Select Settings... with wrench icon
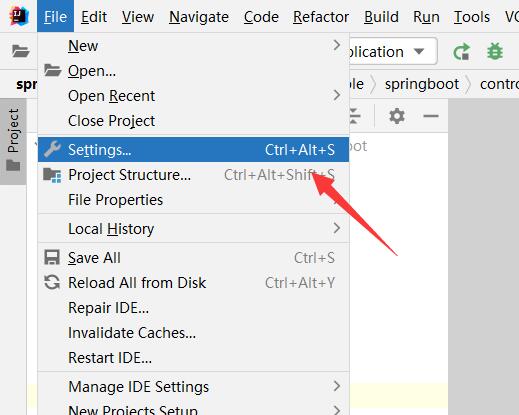The image size is (519, 415). point(193,150)
